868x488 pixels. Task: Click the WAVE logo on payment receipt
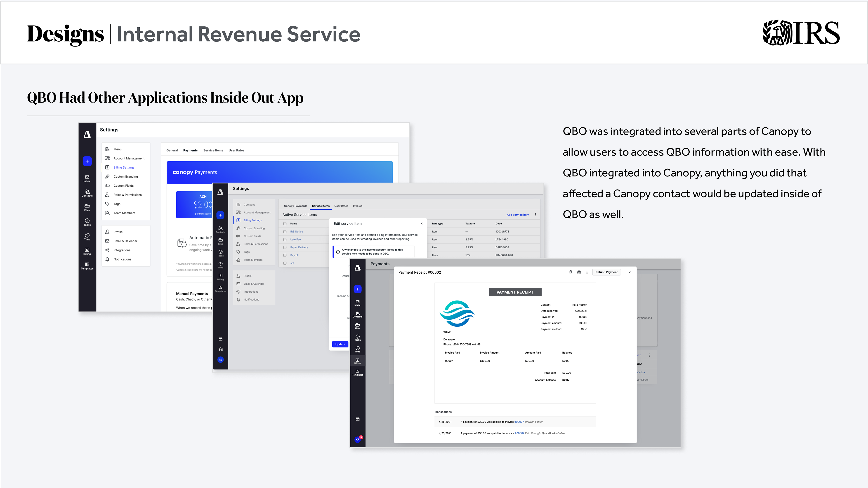click(457, 314)
